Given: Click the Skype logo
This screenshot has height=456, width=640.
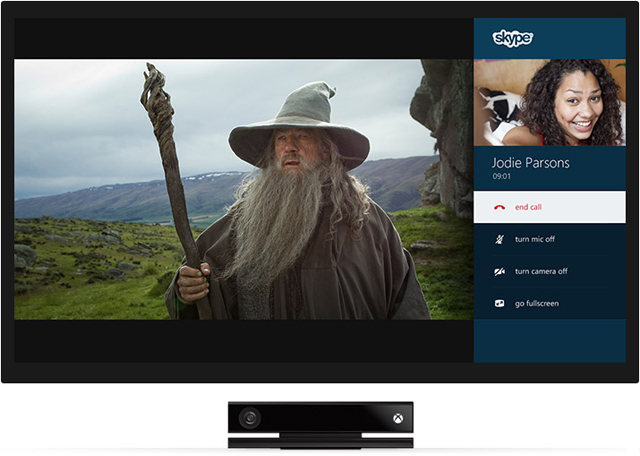Looking at the screenshot, I should [513, 38].
